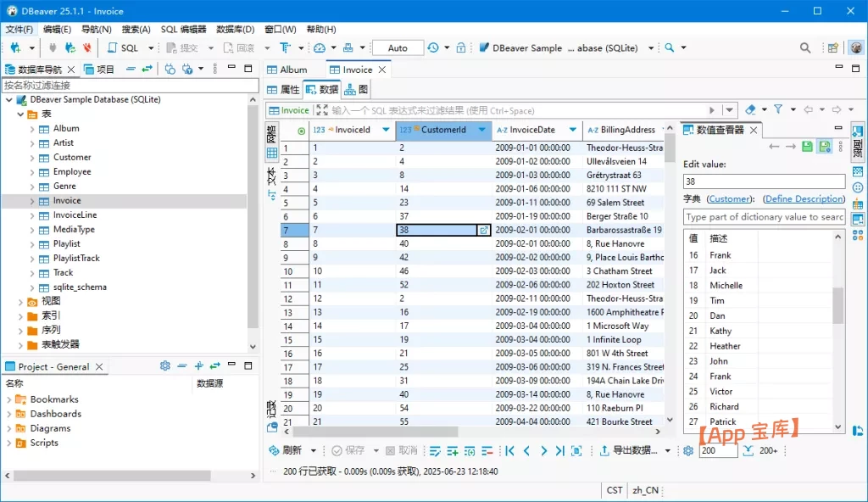Expand the InvoiceLine table node
This screenshot has width=868, height=502.
32,215
